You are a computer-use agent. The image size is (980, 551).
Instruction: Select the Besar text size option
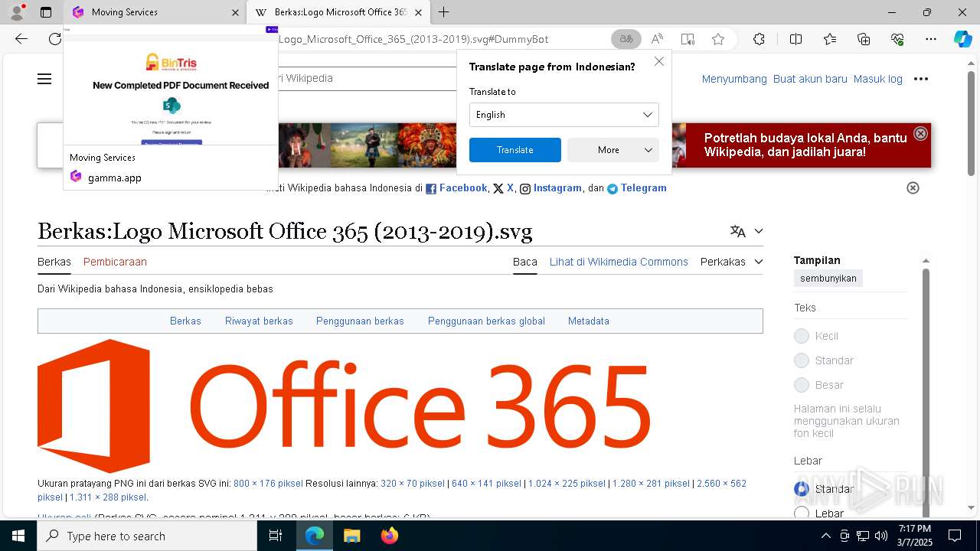[802, 385]
